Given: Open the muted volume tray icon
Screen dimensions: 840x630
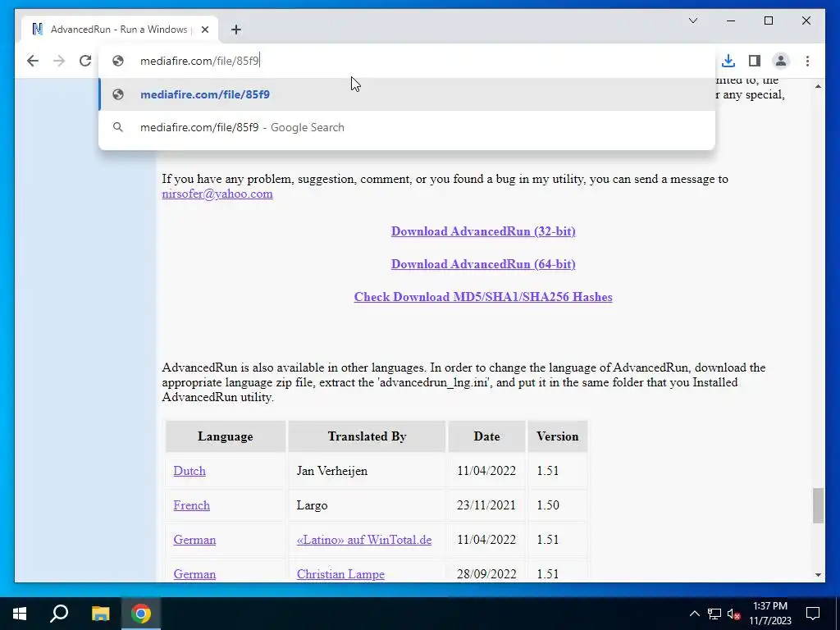Looking at the screenshot, I should click(734, 614).
